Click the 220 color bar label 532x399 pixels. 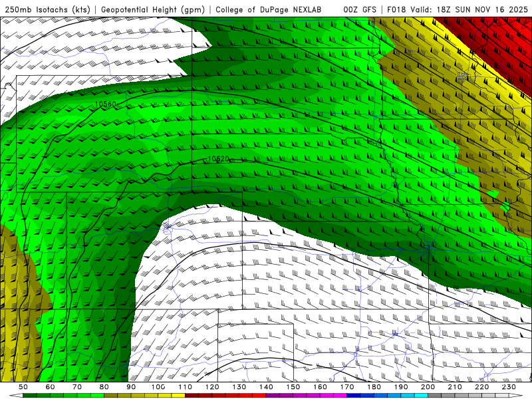(481, 387)
